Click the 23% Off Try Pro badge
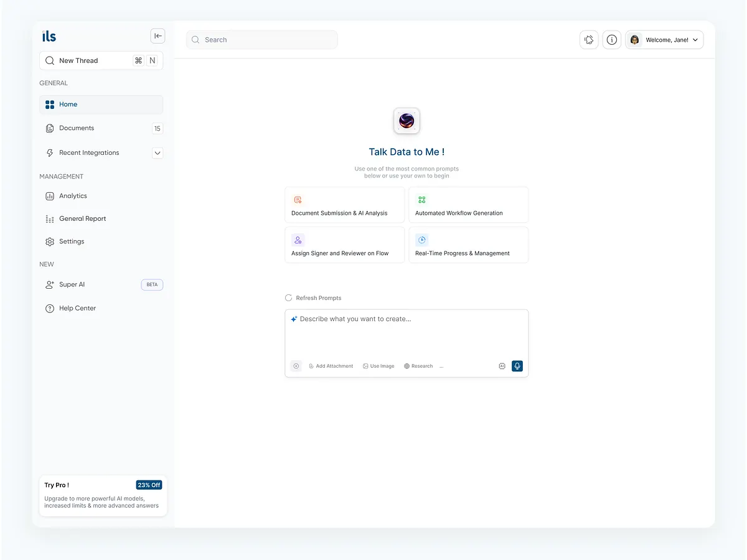Image resolution: width=747 pixels, height=560 pixels. [x=149, y=485]
